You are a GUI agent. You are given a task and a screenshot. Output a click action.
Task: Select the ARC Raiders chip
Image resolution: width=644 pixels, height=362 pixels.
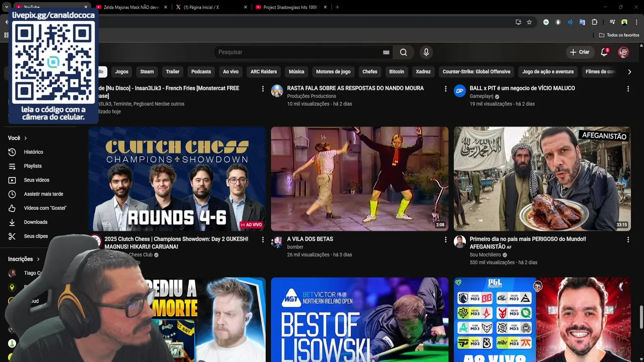pos(264,72)
